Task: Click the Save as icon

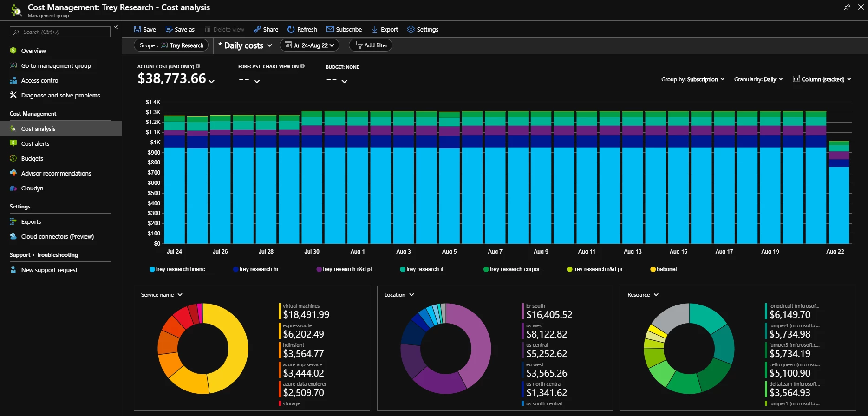Action: (169, 29)
